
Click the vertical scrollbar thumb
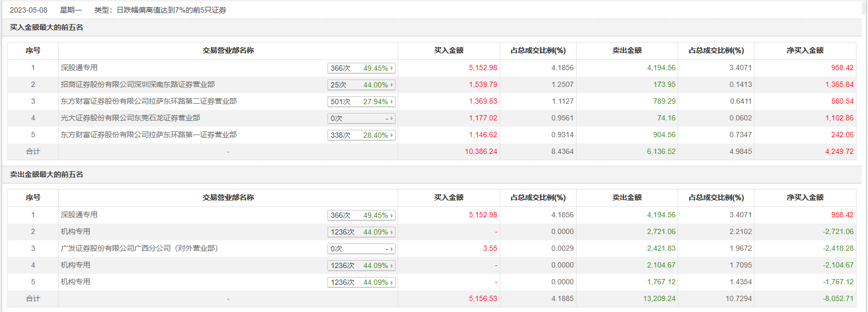pos(864,8)
